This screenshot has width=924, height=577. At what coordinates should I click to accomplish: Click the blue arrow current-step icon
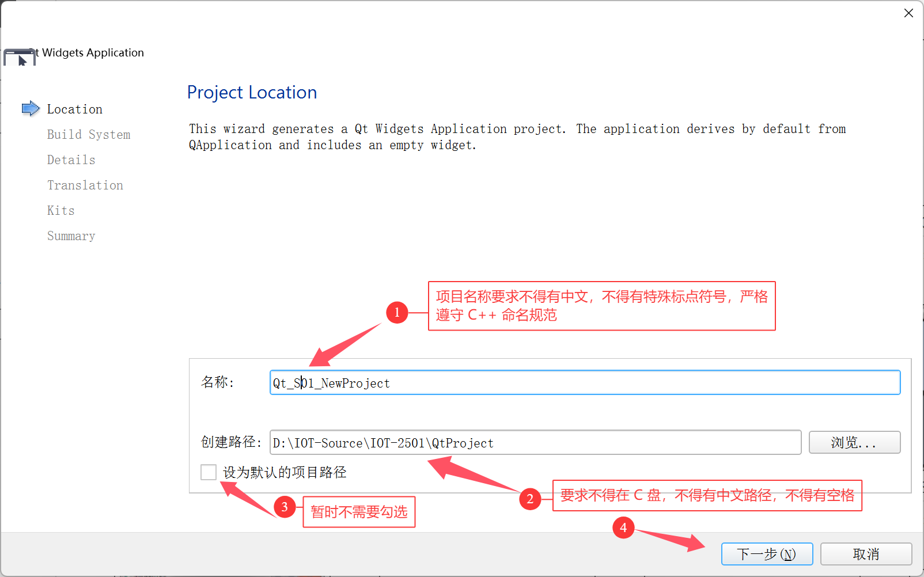click(31, 108)
